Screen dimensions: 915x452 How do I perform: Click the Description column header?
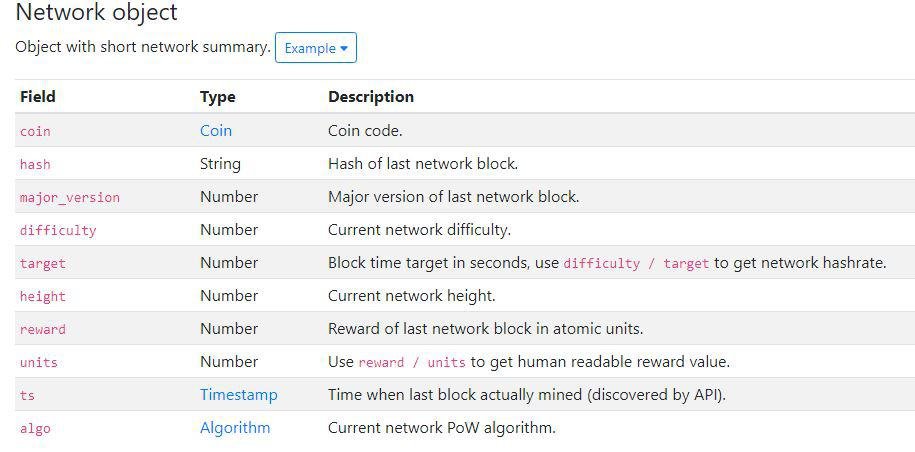371,97
